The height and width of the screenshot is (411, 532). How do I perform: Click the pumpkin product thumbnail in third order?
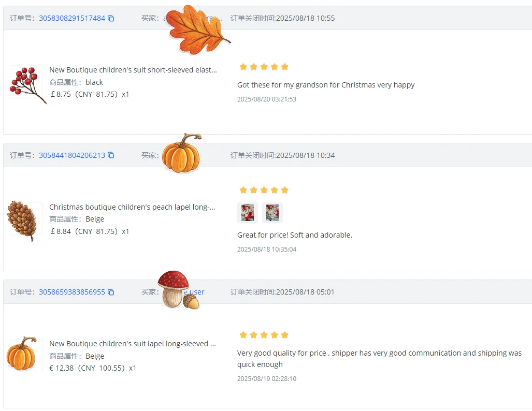click(x=22, y=354)
